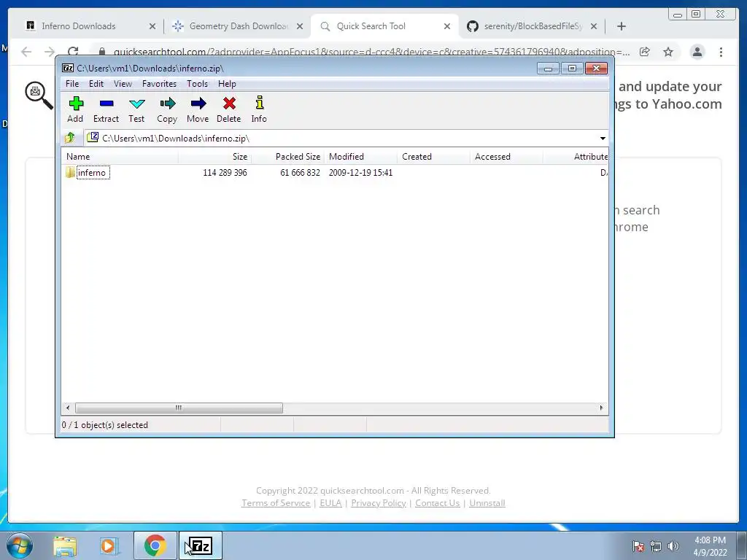
Task: Expand the 7-Zip address path dropdown
Action: click(603, 138)
